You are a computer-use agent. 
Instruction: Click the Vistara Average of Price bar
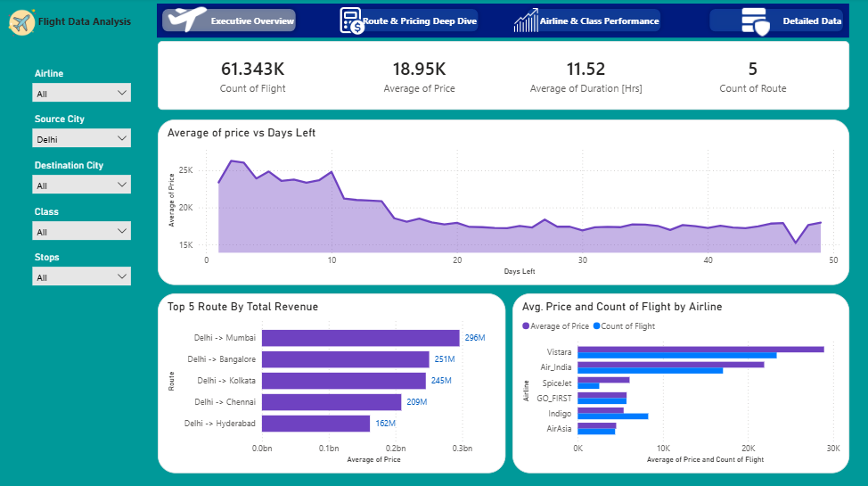point(700,350)
